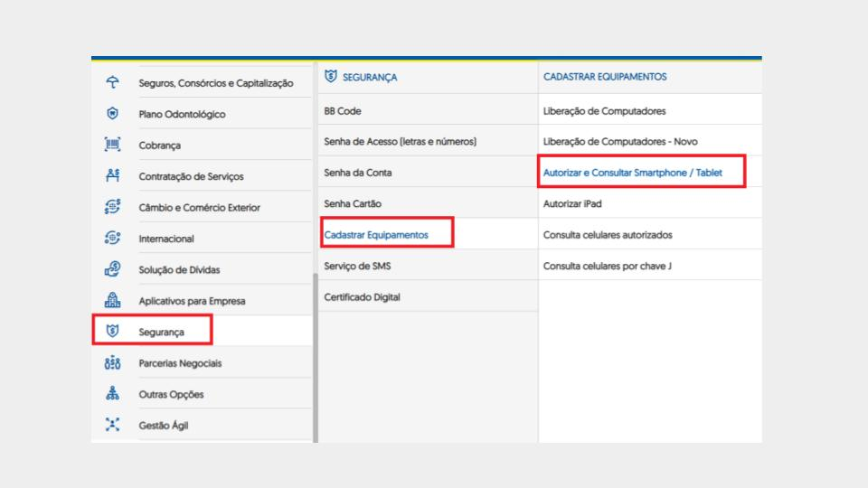Open Autorizar e Consultar Smartphone / Tablet

coord(632,173)
